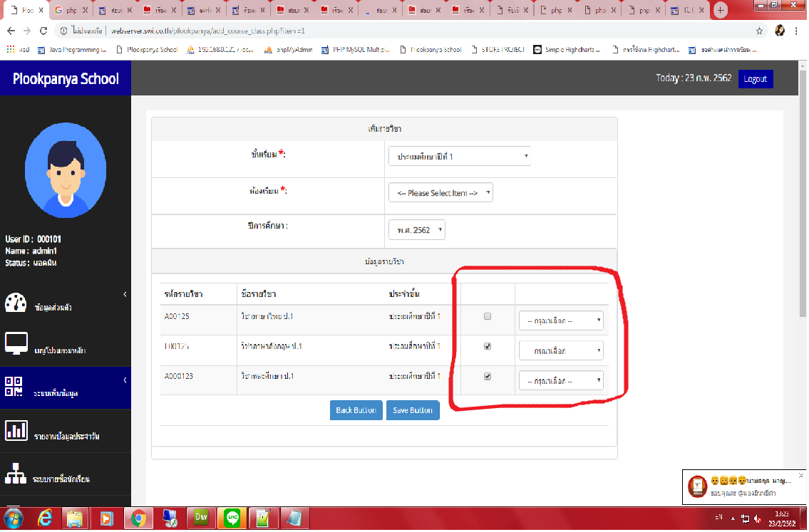Click the site info icon in address bar

(63, 31)
